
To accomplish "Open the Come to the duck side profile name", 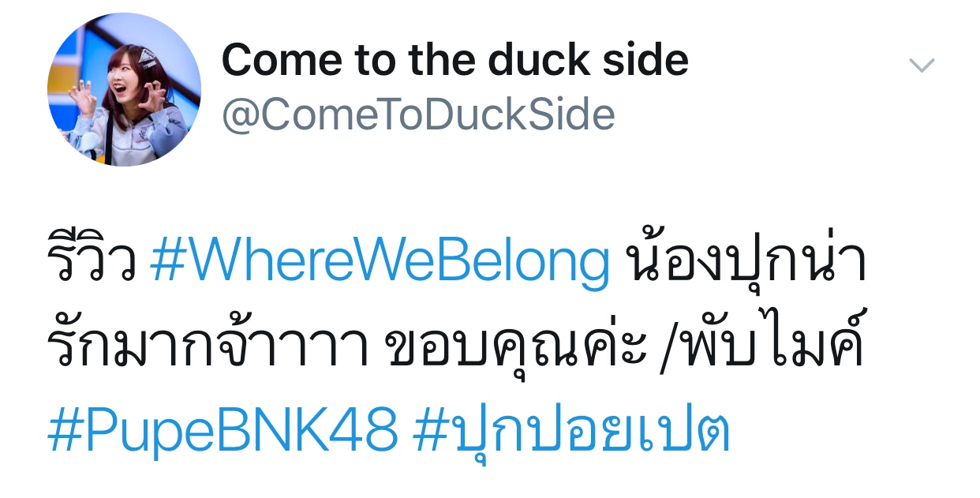I will coord(455,59).
